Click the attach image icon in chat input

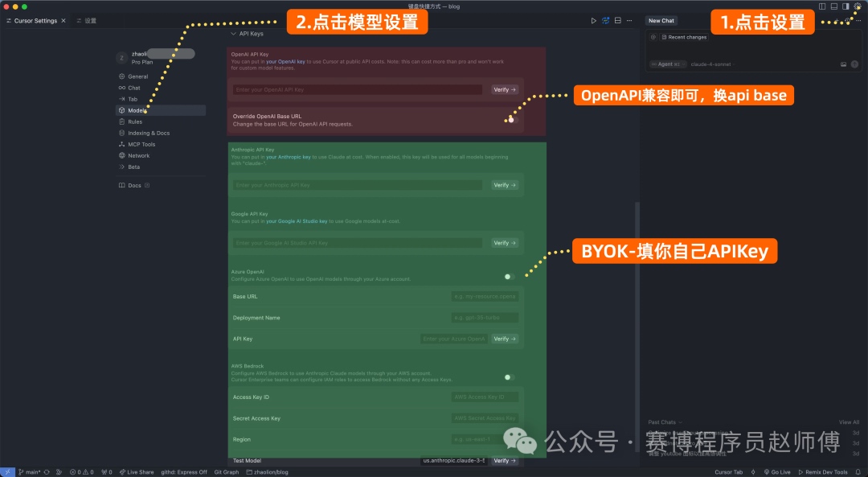(843, 64)
